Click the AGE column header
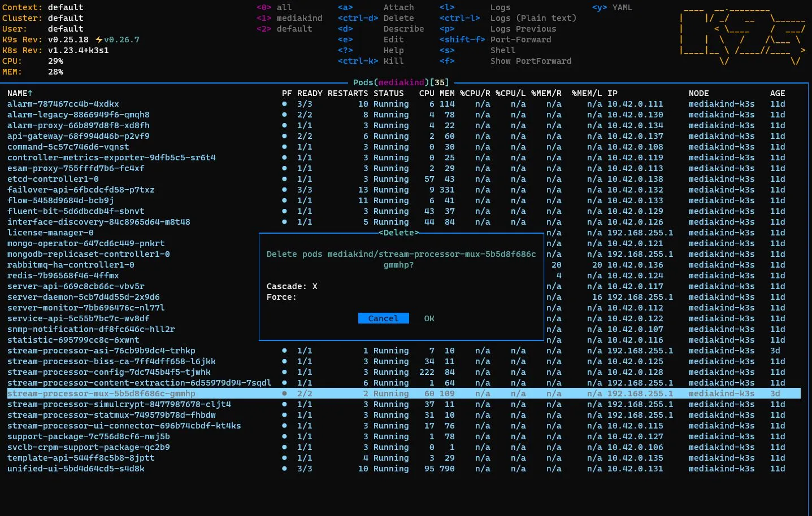This screenshot has width=812, height=516. [778, 93]
